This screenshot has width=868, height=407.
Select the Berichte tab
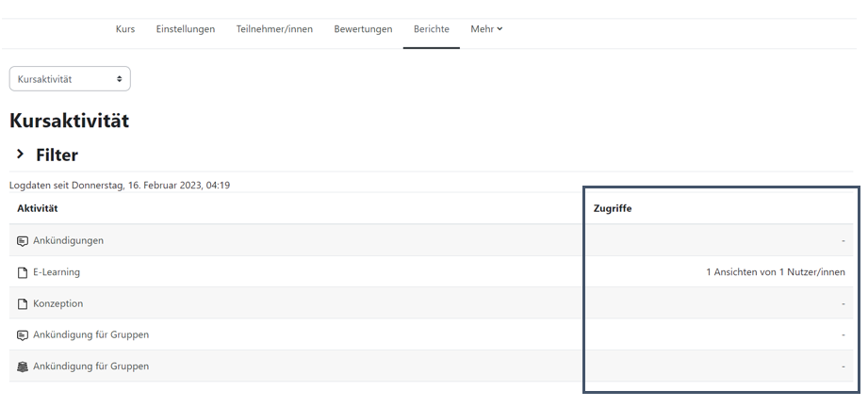tap(432, 29)
